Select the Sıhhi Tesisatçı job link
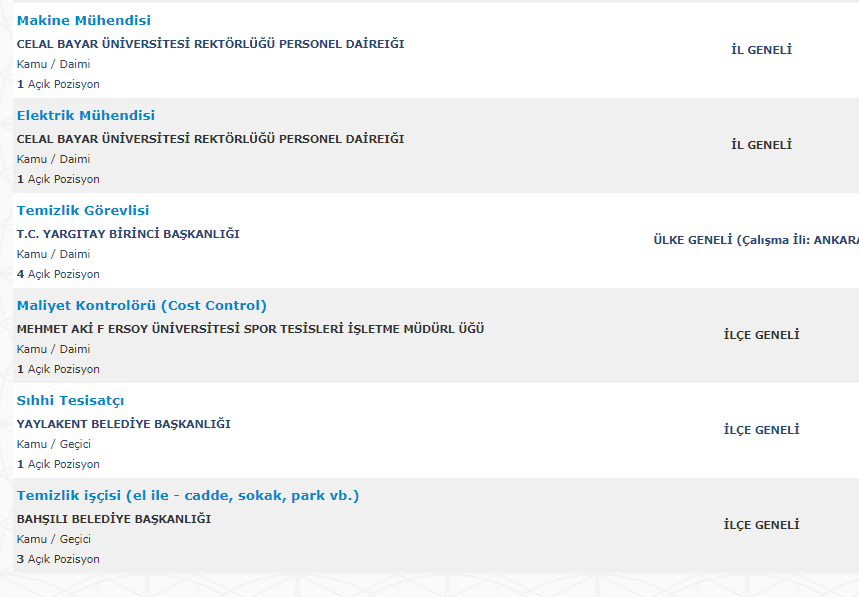Viewport: 859px width, 597px height. [70, 401]
